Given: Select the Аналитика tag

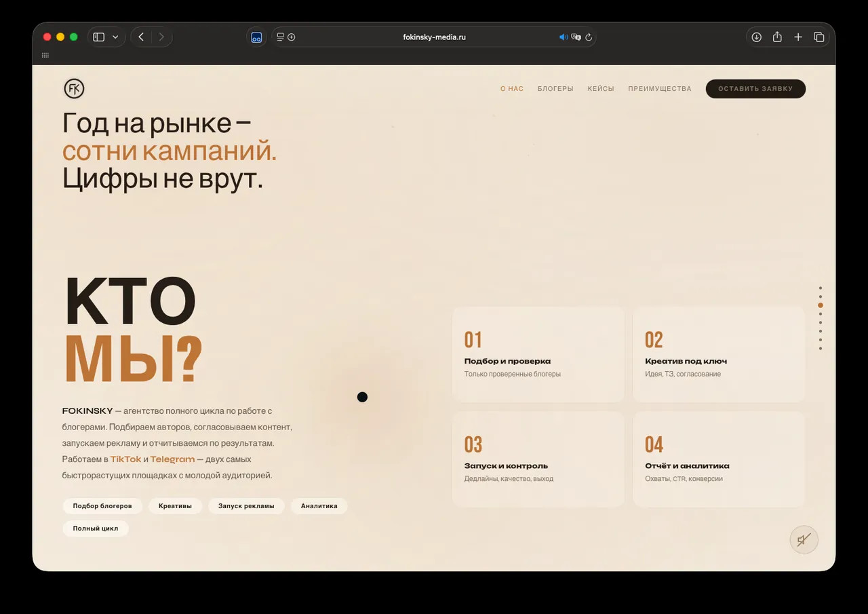Looking at the screenshot, I should (x=319, y=506).
